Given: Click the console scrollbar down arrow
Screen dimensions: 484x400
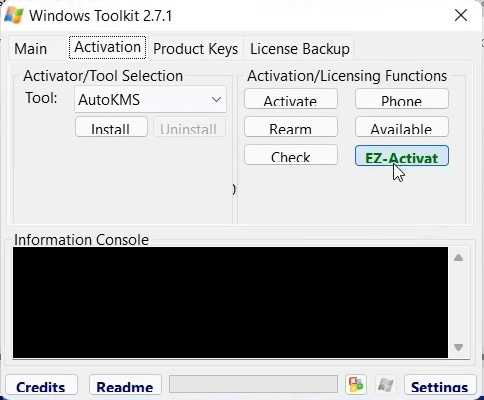Looking at the screenshot, I should tap(459, 347).
